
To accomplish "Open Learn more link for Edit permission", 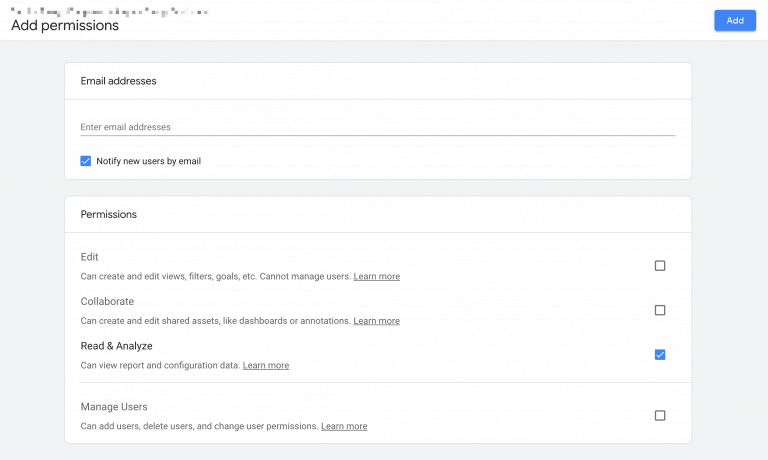I will click(376, 277).
